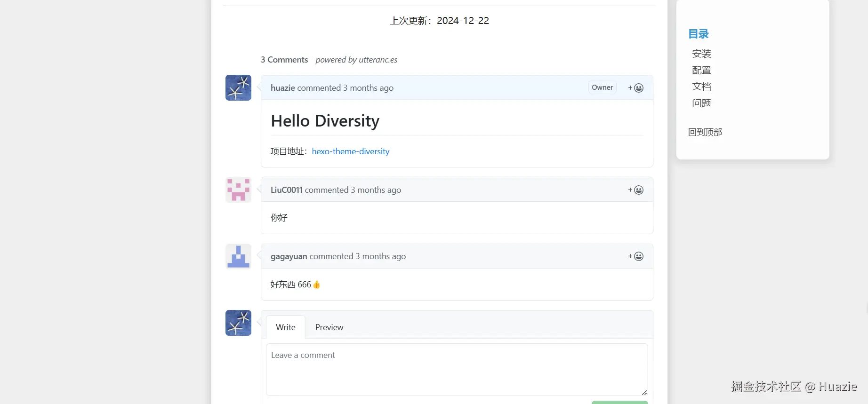
Task: Add reaction to LiuC0011's comment
Action: pos(635,190)
